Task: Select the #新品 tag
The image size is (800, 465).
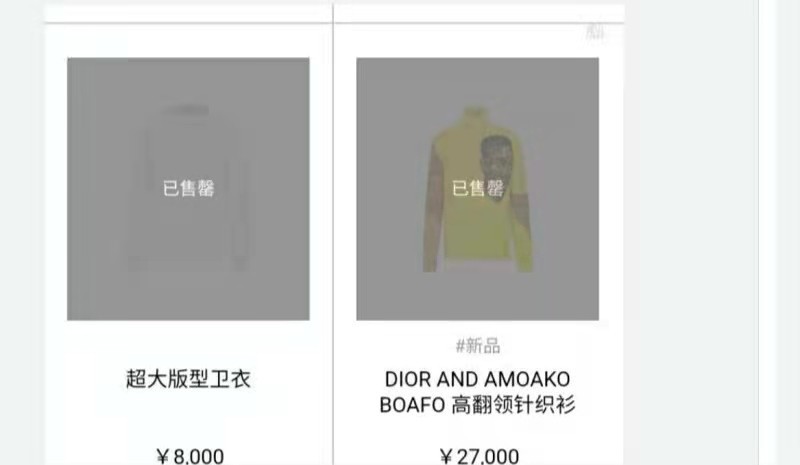Action: pyautogui.click(x=478, y=346)
